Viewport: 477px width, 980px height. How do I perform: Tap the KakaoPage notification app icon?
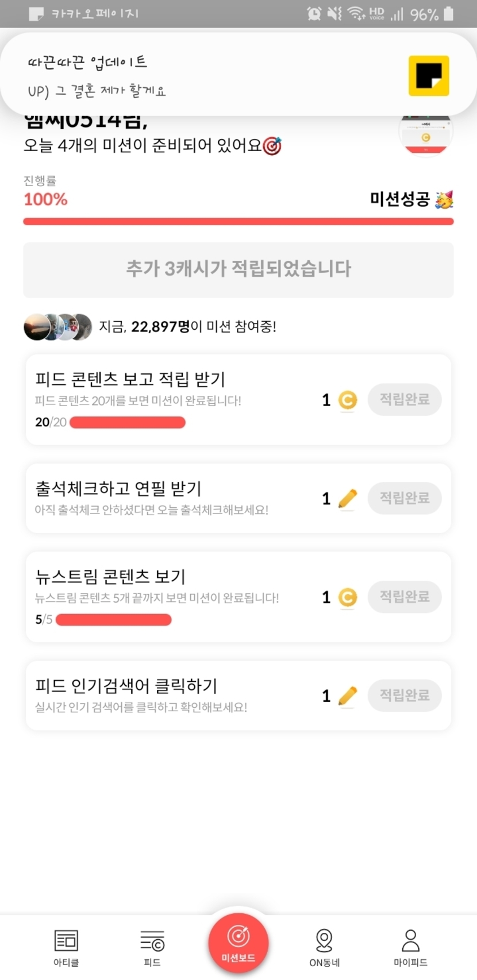pyautogui.click(x=428, y=76)
